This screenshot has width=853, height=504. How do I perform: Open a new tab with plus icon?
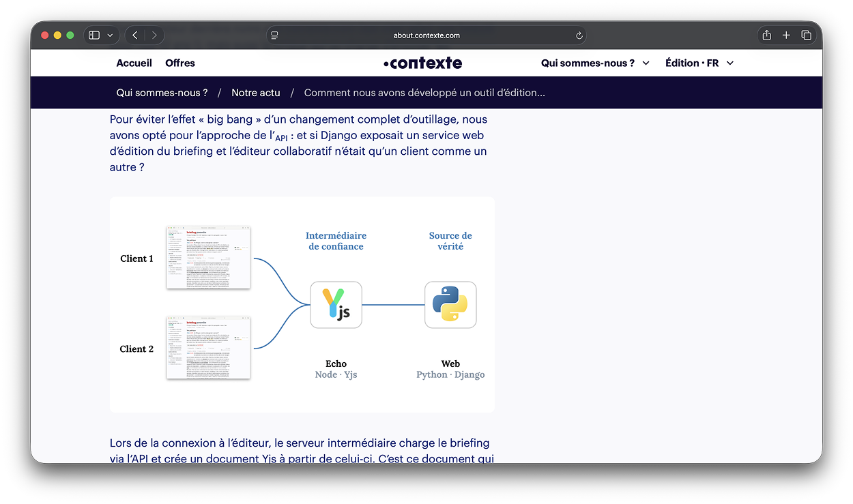[786, 35]
